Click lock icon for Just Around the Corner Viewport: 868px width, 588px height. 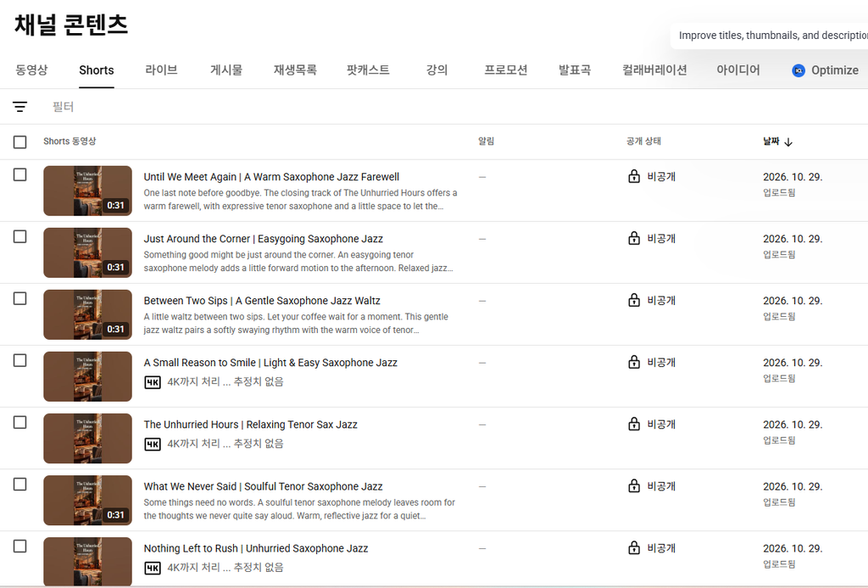click(634, 238)
